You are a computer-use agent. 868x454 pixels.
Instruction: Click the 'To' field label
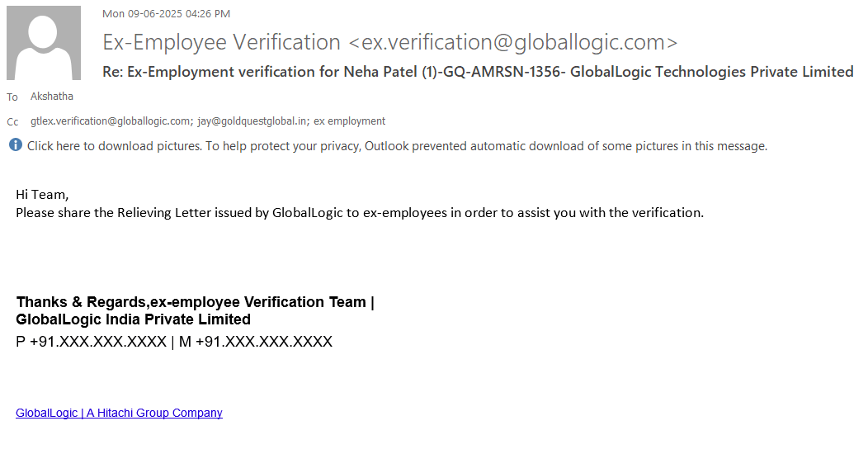[x=12, y=97]
